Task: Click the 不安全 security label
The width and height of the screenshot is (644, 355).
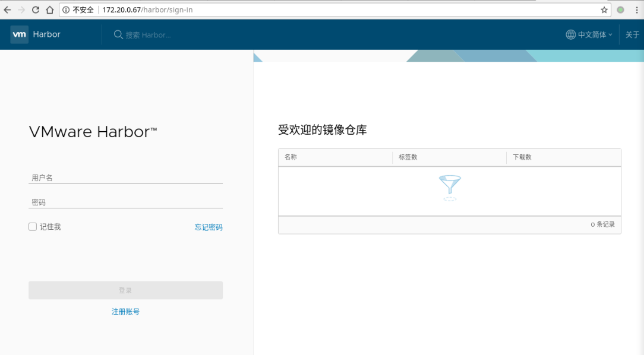Action: click(83, 10)
